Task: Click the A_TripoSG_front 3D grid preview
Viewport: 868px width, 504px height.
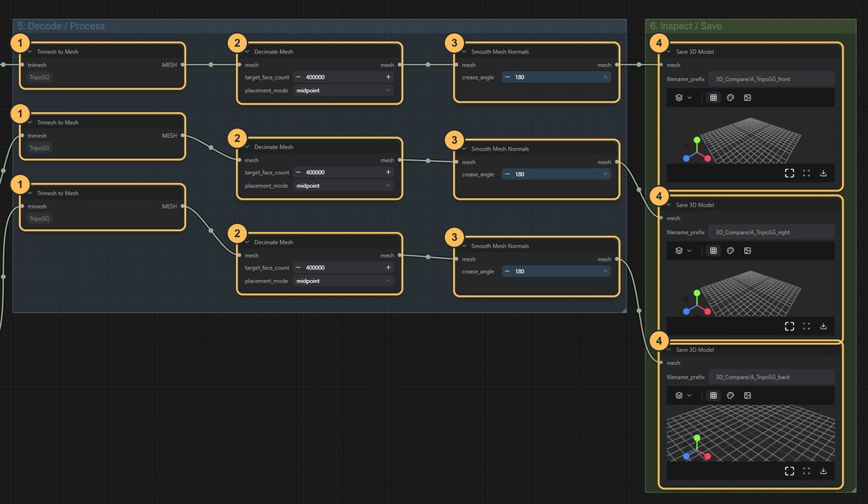Action: (x=750, y=140)
